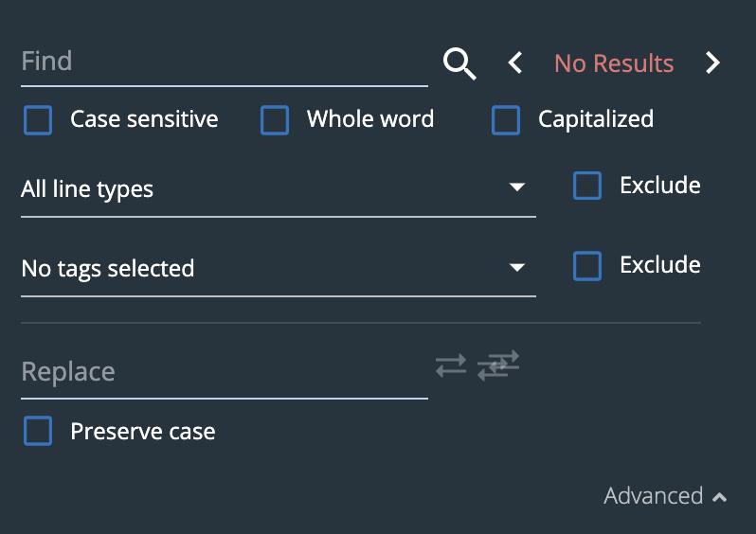Focus the Find text field
This screenshot has height=534, width=756.
point(225,62)
